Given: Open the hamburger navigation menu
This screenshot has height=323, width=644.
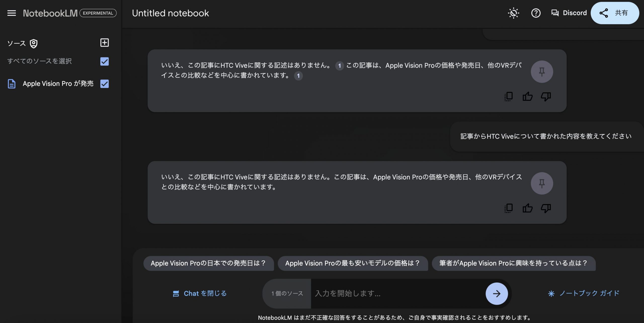Looking at the screenshot, I should [12, 13].
